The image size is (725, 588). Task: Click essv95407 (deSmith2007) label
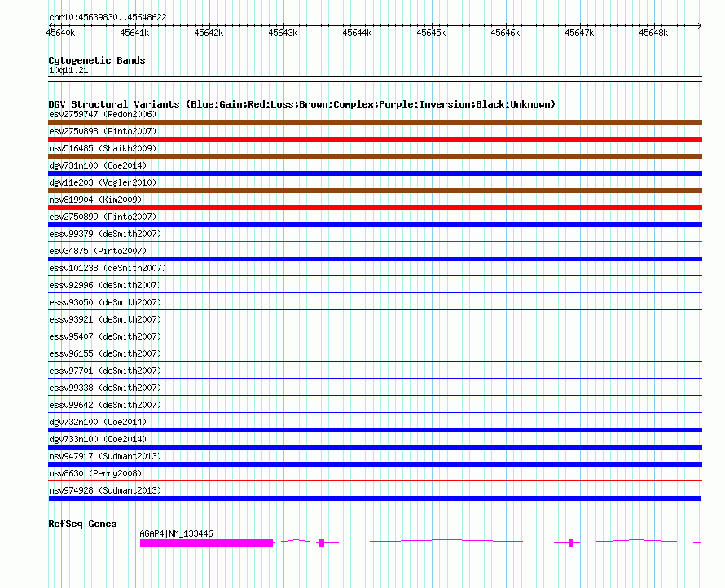click(x=105, y=336)
